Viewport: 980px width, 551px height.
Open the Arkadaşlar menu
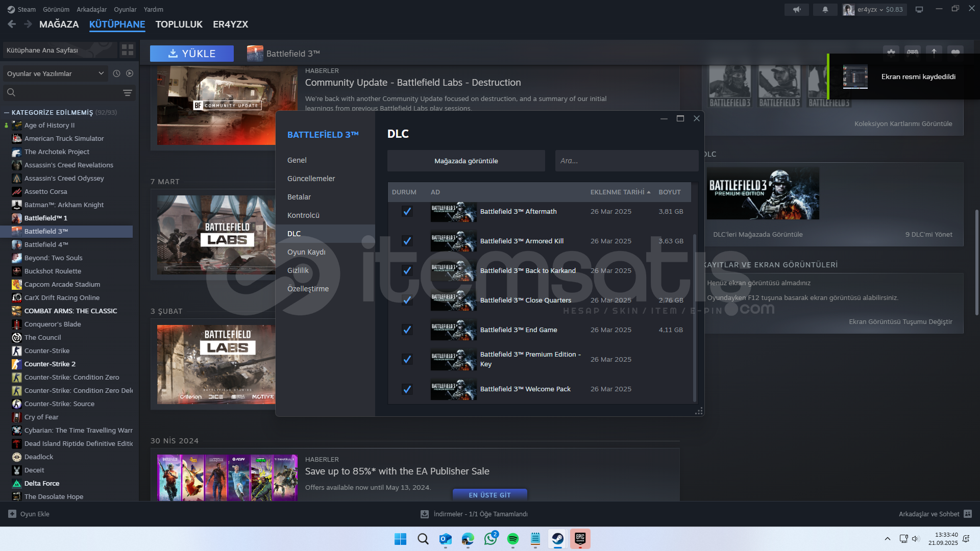point(91,9)
